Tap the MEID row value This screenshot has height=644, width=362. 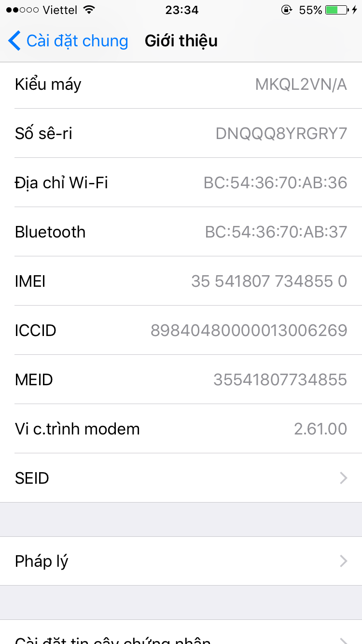(x=280, y=380)
